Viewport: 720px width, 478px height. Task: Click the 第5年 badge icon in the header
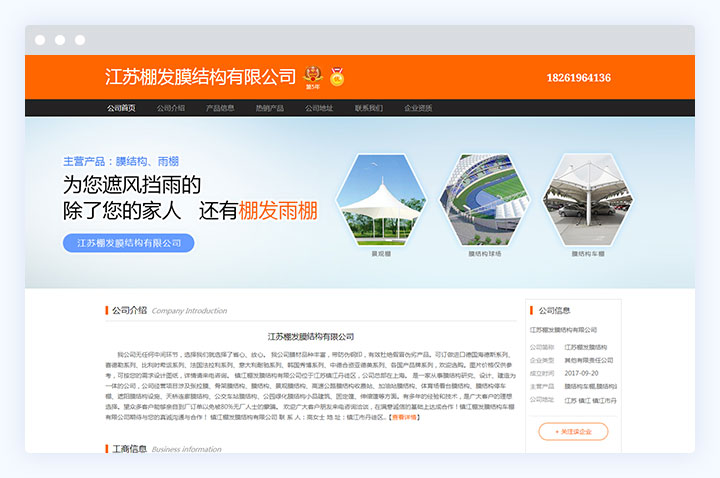[313, 78]
